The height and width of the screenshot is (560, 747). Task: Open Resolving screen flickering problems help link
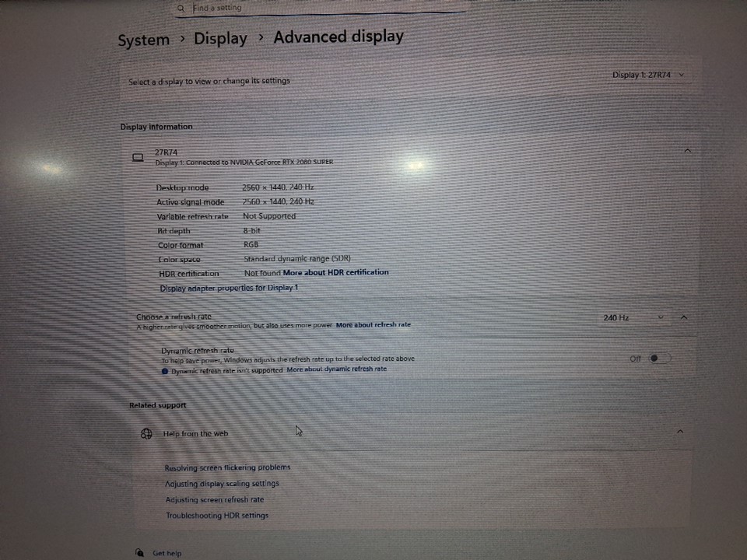pos(227,468)
